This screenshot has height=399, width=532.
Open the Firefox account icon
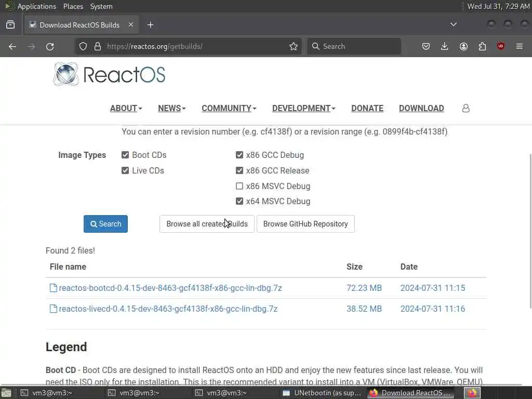(463, 46)
